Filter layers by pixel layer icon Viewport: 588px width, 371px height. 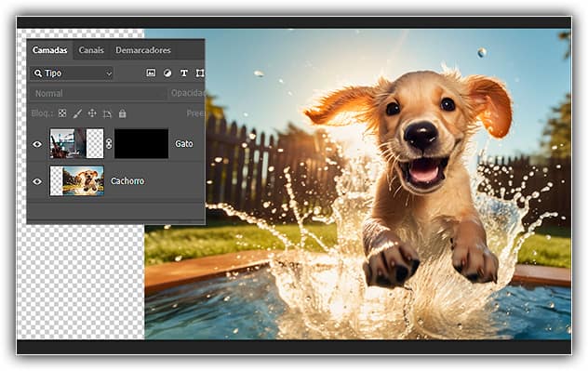[x=151, y=73]
